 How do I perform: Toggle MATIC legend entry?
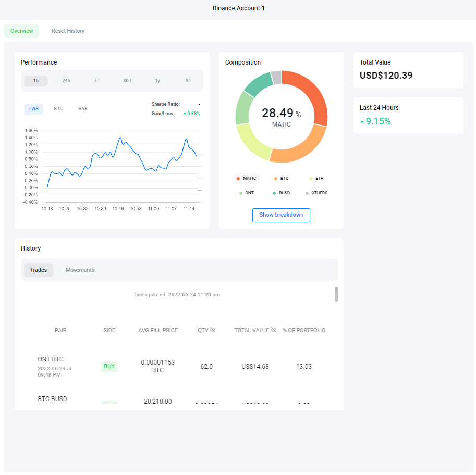click(247, 178)
